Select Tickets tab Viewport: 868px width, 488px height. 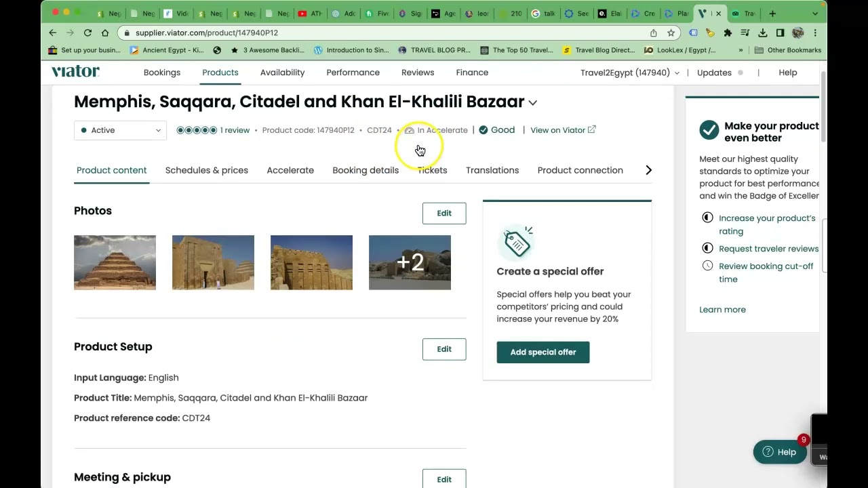coord(432,170)
